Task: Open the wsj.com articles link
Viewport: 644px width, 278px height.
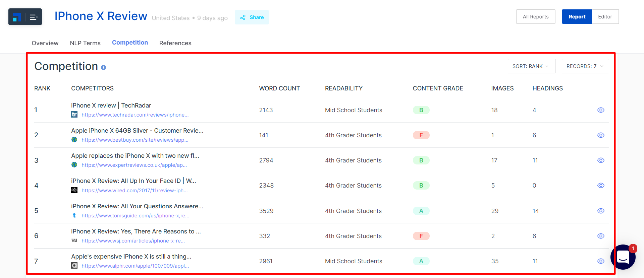Action: [x=133, y=241]
